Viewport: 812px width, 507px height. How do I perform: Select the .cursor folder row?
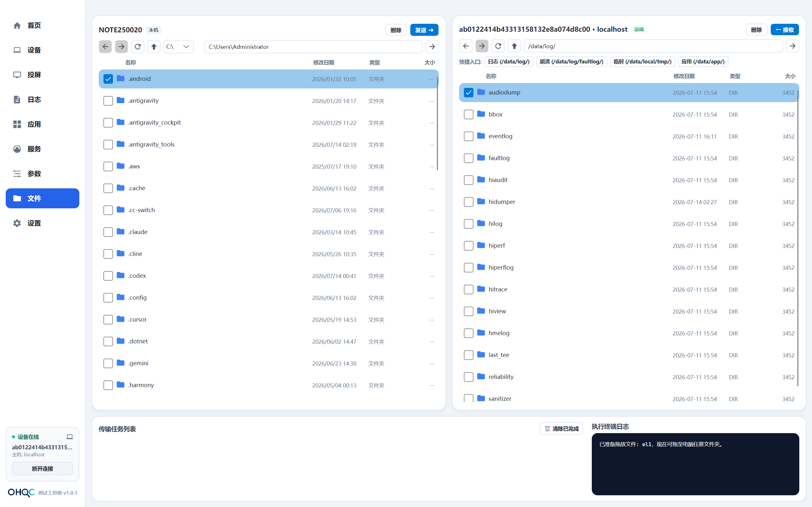tap(268, 320)
